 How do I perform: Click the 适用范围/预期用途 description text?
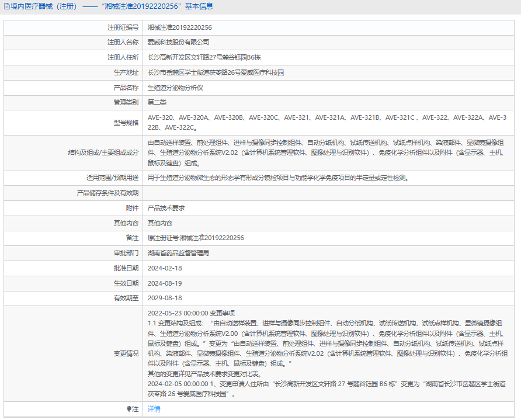(x=277, y=178)
